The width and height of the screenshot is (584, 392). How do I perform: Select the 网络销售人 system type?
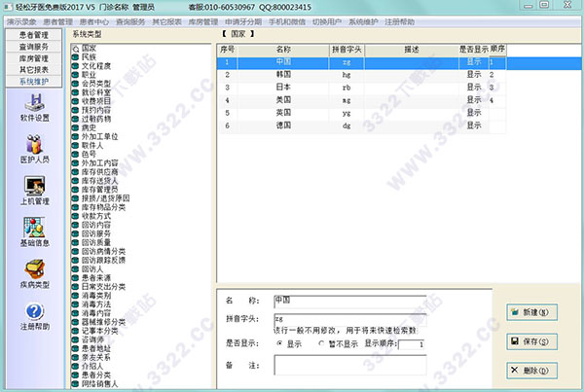100,384
